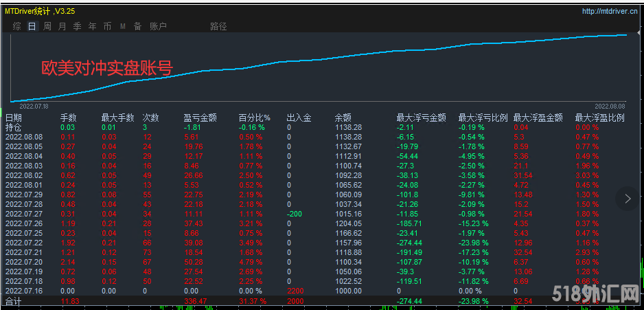Click the next arrow chevron on right
This screenshot has height=310, width=644.
(x=627, y=199)
